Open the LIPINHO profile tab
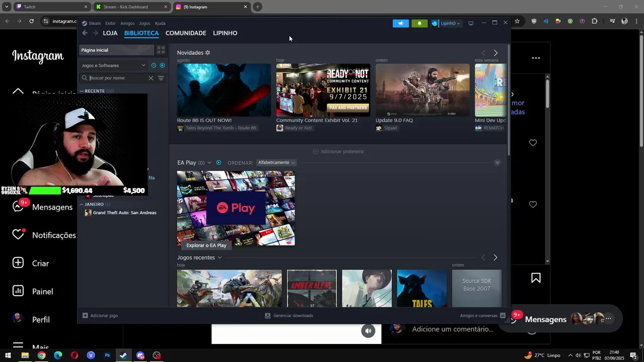The height and width of the screenshot is (362, 644). tap(225, 33)
